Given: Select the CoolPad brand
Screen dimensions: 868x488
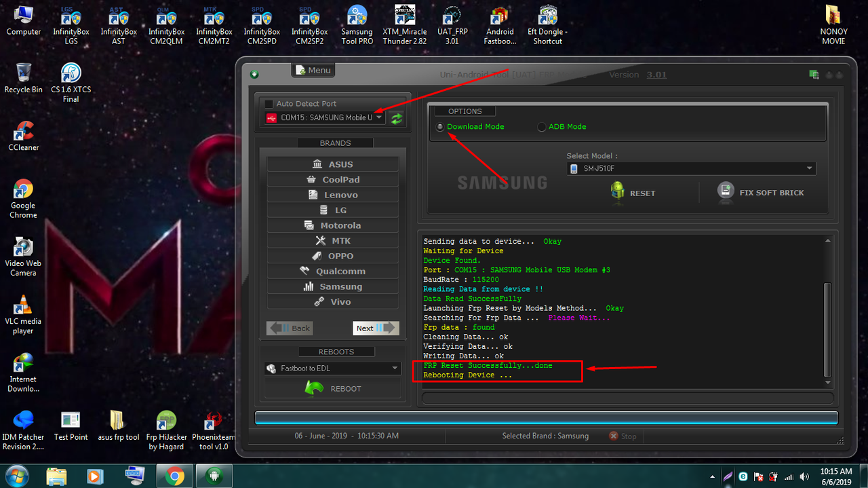Looking at the screenshot, I should 333,180.
